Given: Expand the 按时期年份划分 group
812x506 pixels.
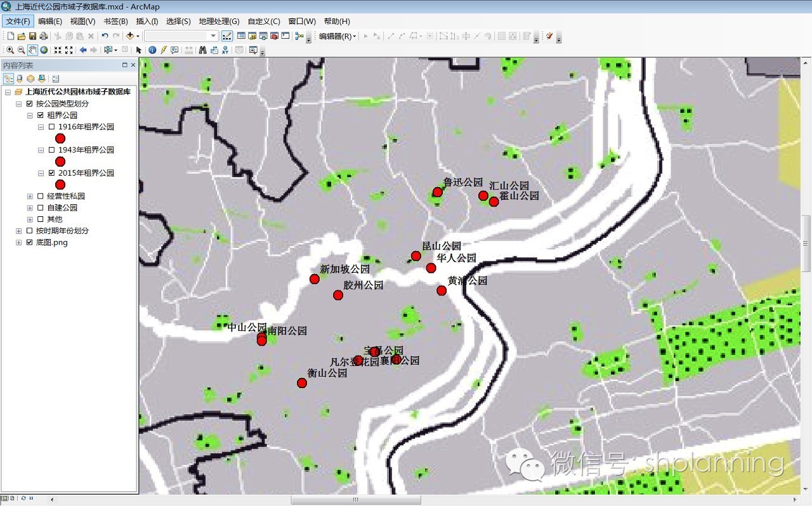Looking at the screenshot, I should coord(19,231).
